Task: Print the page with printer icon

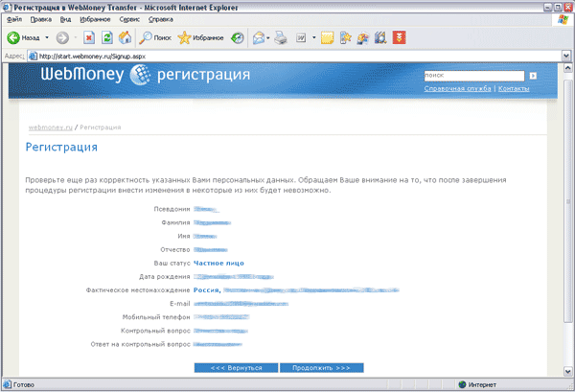Action: click(281, 37)
